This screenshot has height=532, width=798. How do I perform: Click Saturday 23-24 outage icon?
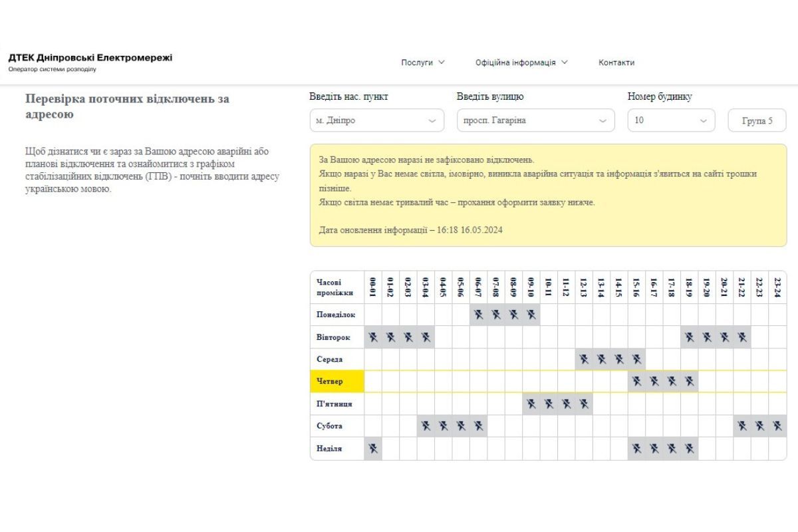pos(777,426)
